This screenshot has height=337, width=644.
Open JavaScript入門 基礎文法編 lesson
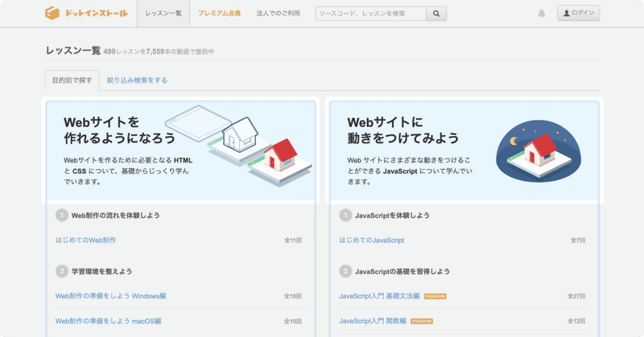(x=379, y=296)
